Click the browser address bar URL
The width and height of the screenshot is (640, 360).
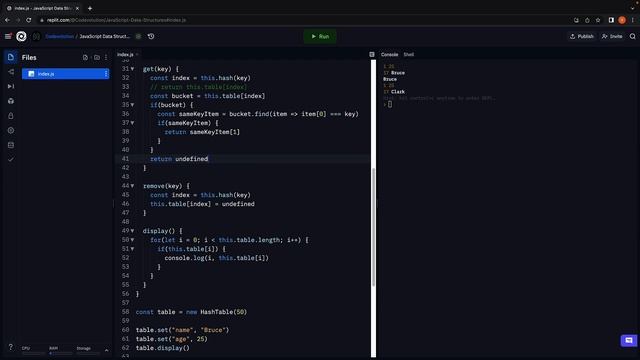coord(116,20)
